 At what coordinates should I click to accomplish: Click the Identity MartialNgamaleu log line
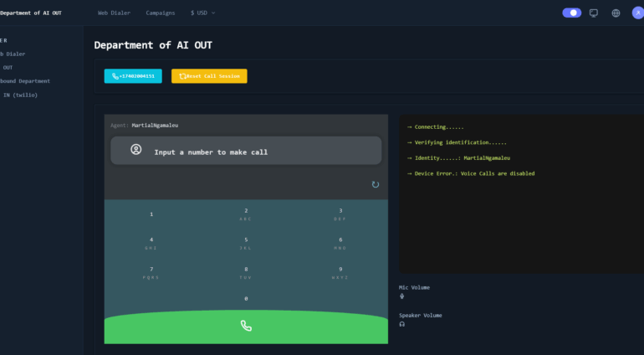tap(458, 158)
